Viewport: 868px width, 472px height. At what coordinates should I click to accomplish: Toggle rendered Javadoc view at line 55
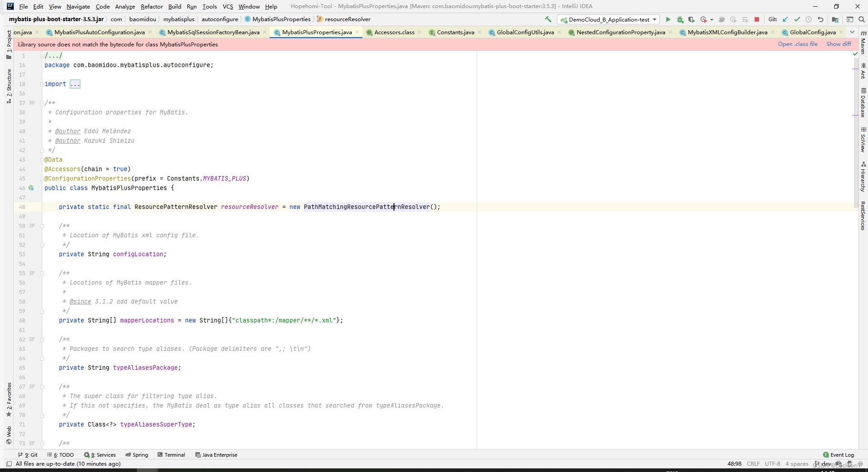pos(32,273)
